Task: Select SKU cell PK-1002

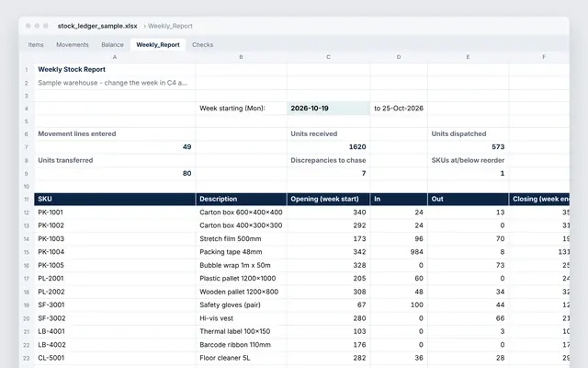Action: click(x=115, y=225)
